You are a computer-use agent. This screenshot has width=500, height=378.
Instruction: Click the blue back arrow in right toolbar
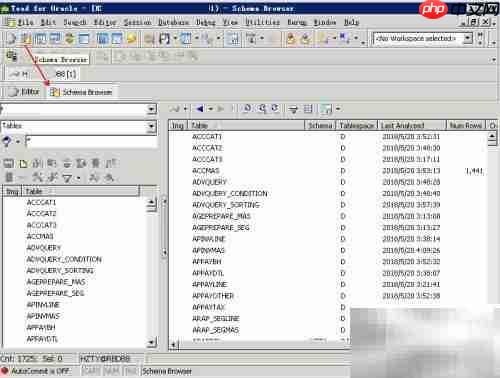pos(200,109)
